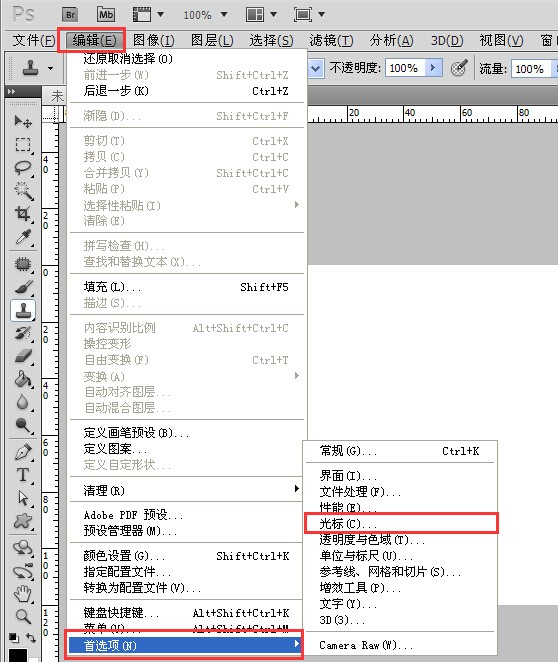558x662 pixels.
Task: Select the Move tool
Action: [23, 122]
